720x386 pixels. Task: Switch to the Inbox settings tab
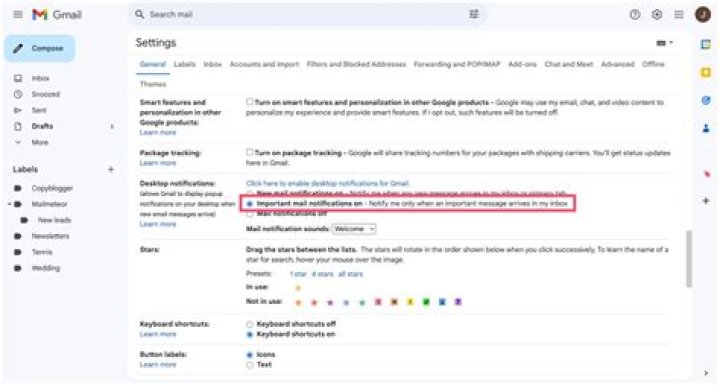212,64
